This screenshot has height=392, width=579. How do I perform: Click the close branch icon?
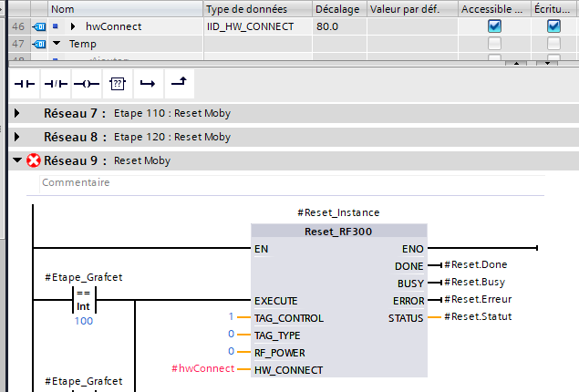click(179, 83)
